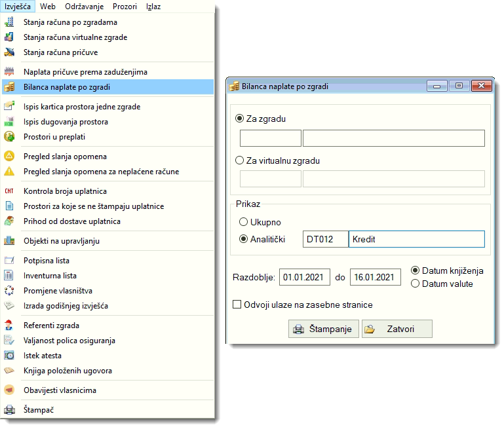This screenshot has height=429, width=504.
Task: Click the Kontrola broja uplatnica icon
Action: (9, 191)
